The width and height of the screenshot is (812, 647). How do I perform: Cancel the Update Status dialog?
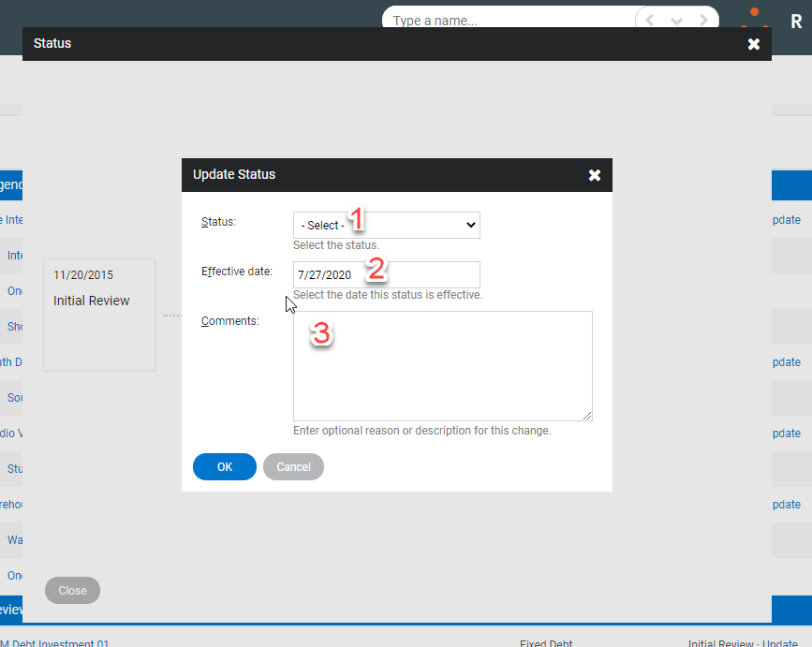[x=293, y=467]
